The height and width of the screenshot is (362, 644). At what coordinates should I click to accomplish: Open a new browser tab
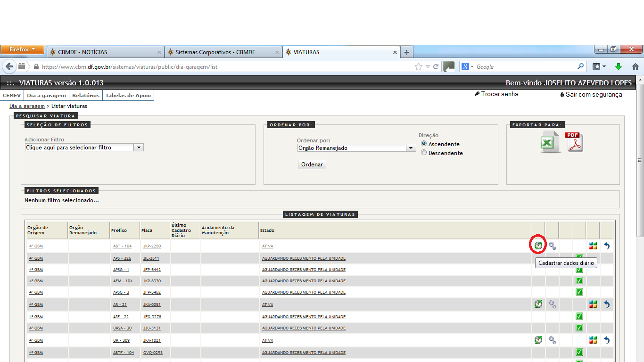point(406,52)
